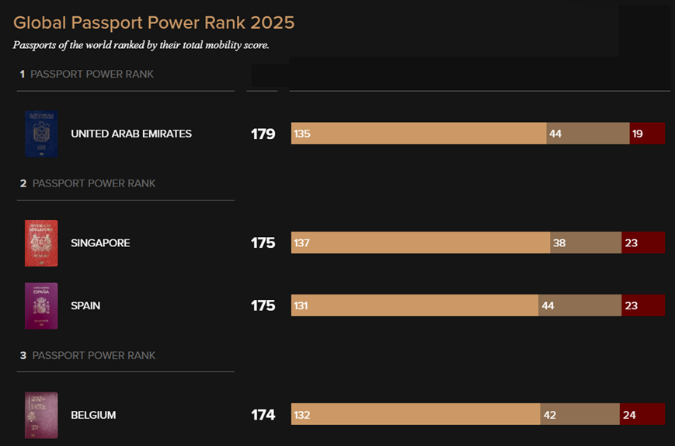This screenshot has height=446, width=675.
Task: Click Singapore's tan bar segment showing 137
Action: 420,243
